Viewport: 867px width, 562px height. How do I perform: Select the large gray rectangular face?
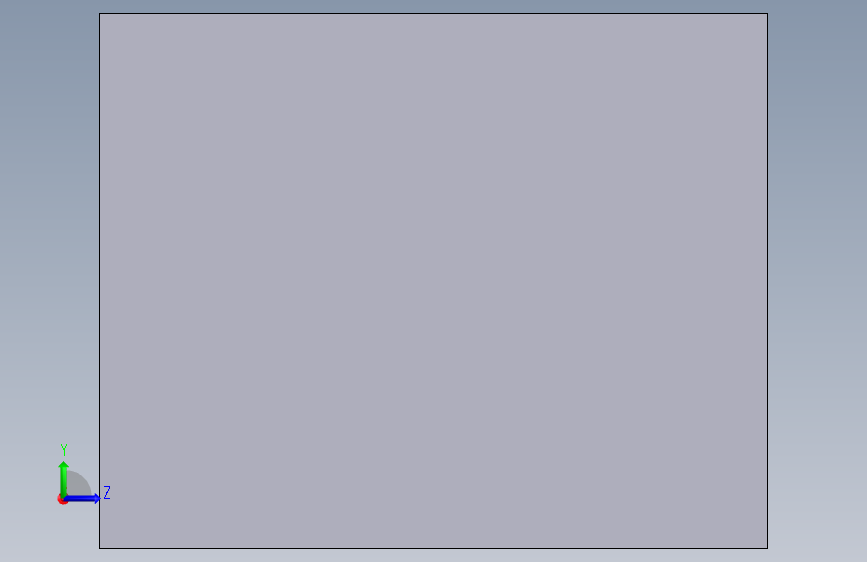[434, 281]
